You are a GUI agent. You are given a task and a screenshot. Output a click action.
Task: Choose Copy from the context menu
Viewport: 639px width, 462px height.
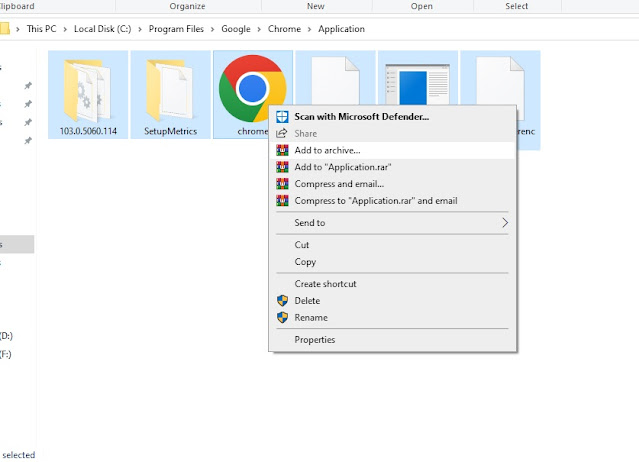point(392,262)
